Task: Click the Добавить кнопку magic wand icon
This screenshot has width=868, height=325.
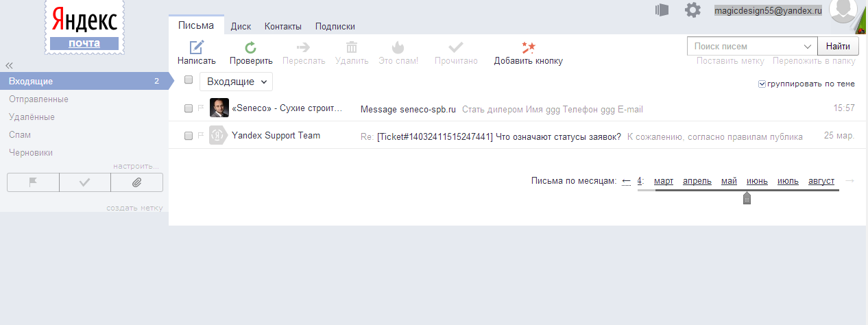Action: 528,47
